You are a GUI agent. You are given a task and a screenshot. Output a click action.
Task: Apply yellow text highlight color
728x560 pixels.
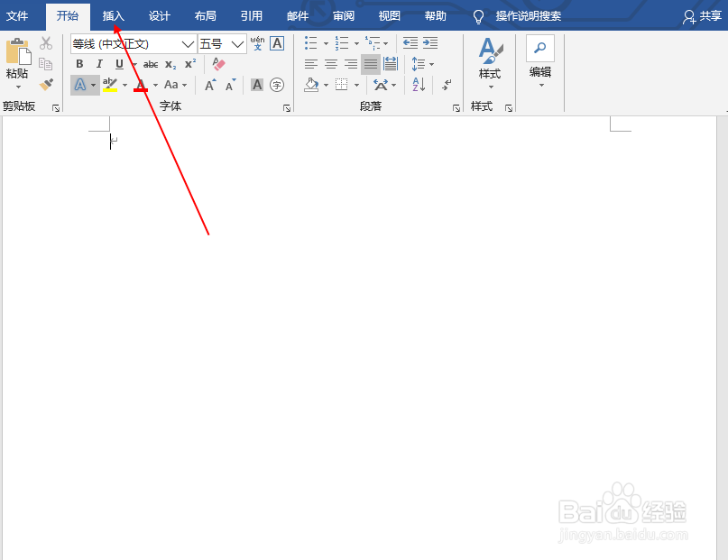click(109, 85)
